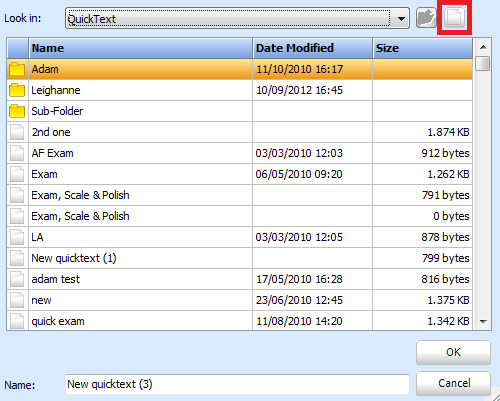The image size is (500, 401).
Task: Select the adam test file row
Action: [x=239, y=279]
